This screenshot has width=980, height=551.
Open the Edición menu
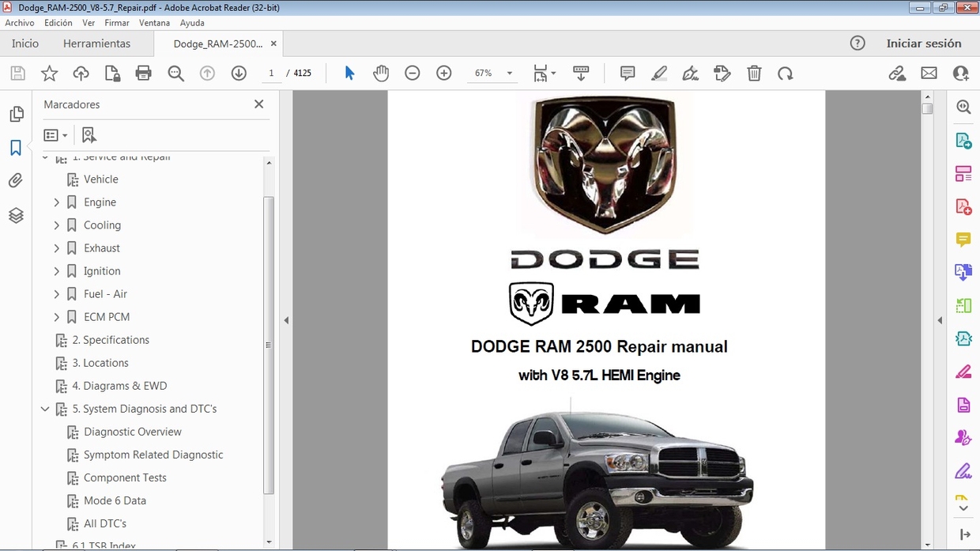pos(58,22)
